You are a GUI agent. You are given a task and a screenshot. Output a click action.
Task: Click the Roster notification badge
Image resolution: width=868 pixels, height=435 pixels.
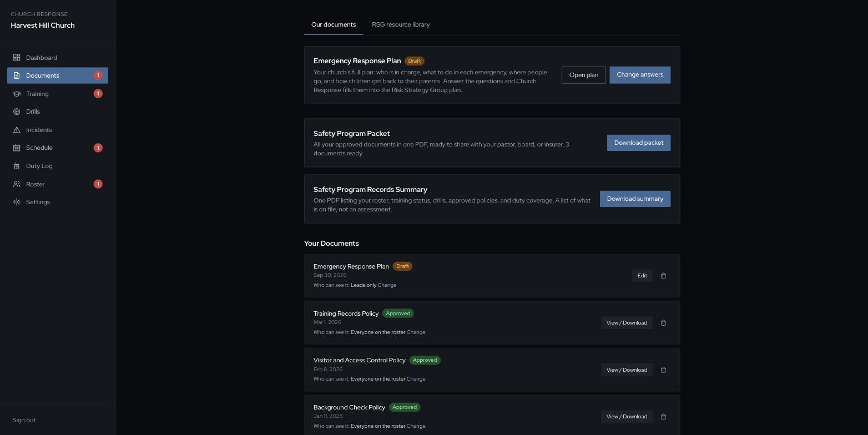click(x=98, y=184)
